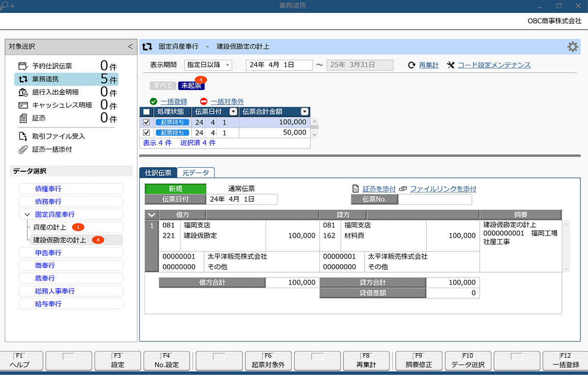Select 資産の計上 in data tree
Viewport: 588px width, 375px height.
pos(49,227)
